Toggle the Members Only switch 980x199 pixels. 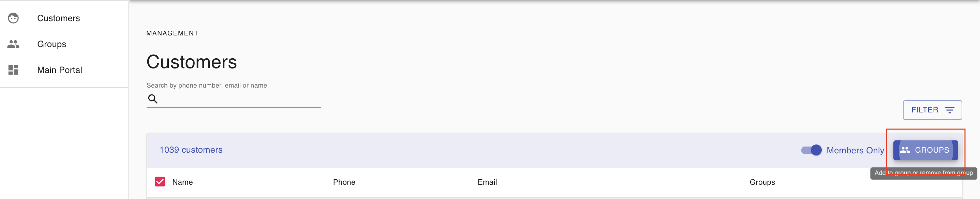coord(811,150)
